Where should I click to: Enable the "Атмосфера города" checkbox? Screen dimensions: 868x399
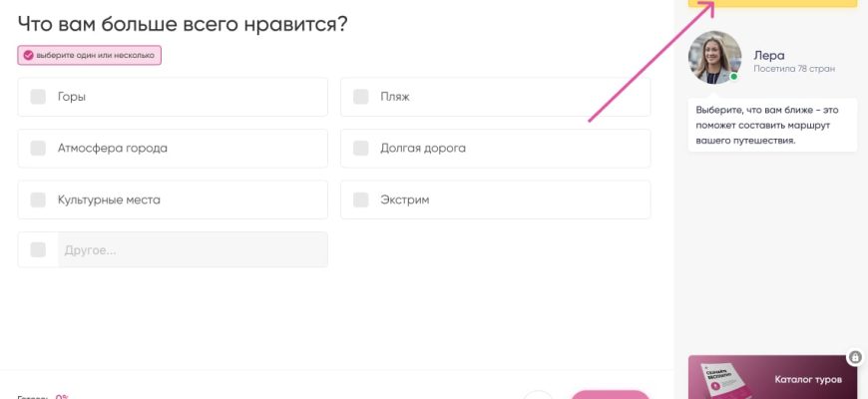tap(38, 148)
